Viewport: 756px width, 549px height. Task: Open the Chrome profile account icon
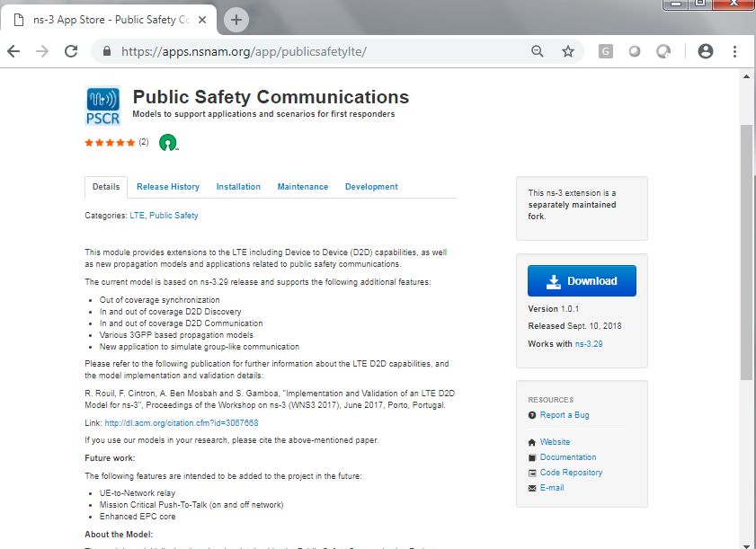pyautogui.click(x=706, y=51)
